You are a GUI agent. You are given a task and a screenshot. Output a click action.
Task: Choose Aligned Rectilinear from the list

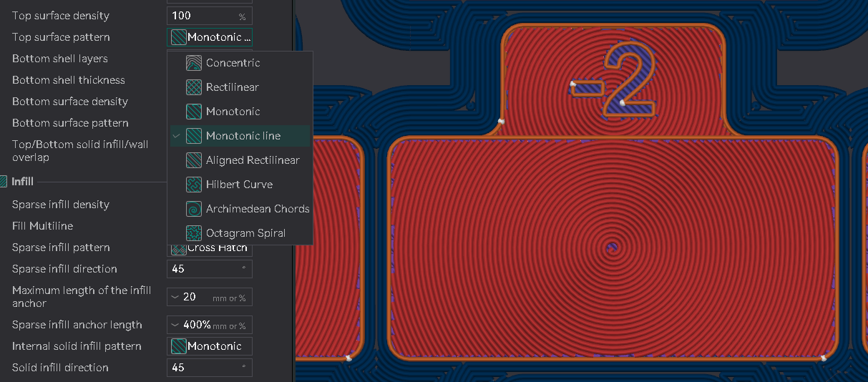coord(240,160)
